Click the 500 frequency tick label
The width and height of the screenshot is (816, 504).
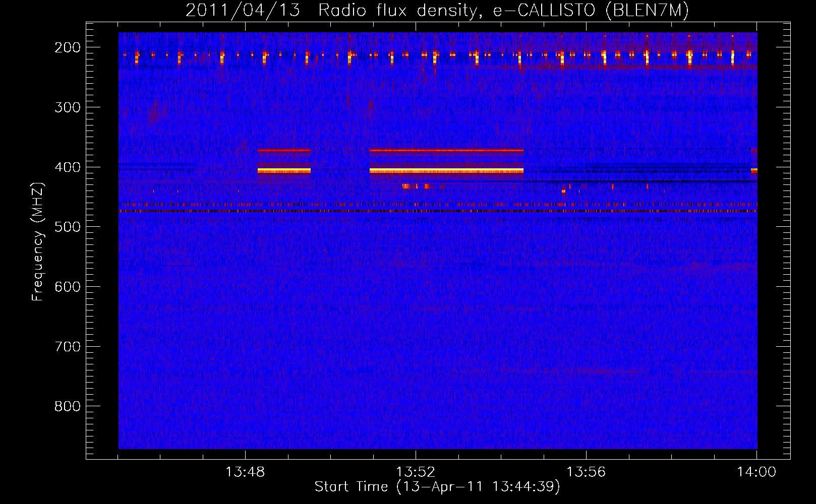tap(68, 227)
